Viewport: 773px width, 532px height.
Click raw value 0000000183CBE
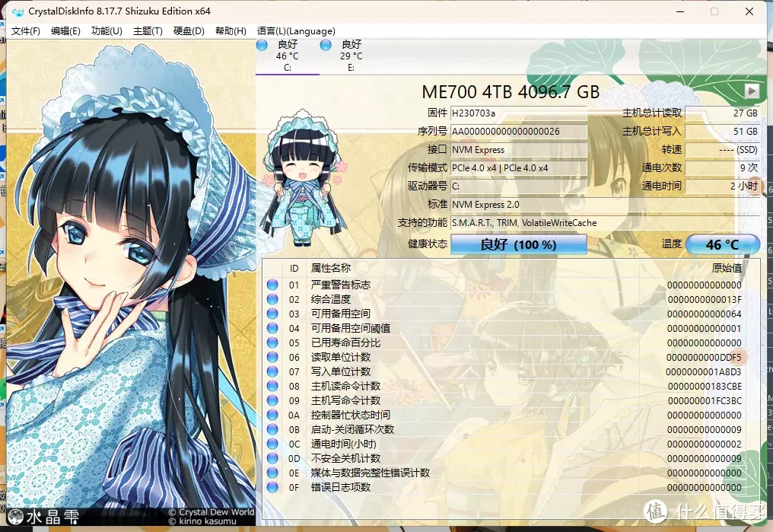click(x=705, y=386)
